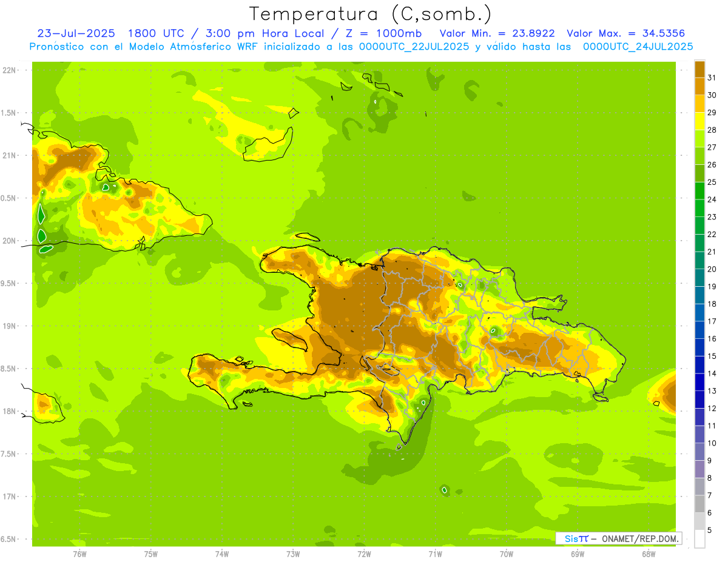Click the '1.5N' latitude label

click(x=9, y=113)
